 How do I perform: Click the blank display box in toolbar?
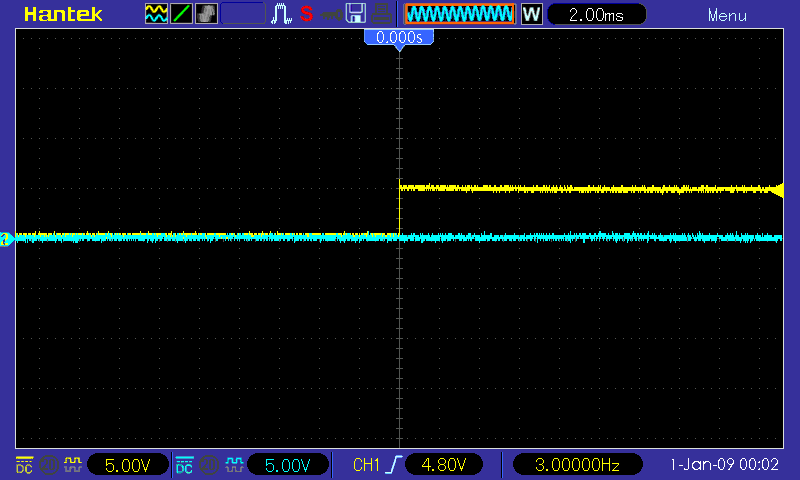[243, 14]
